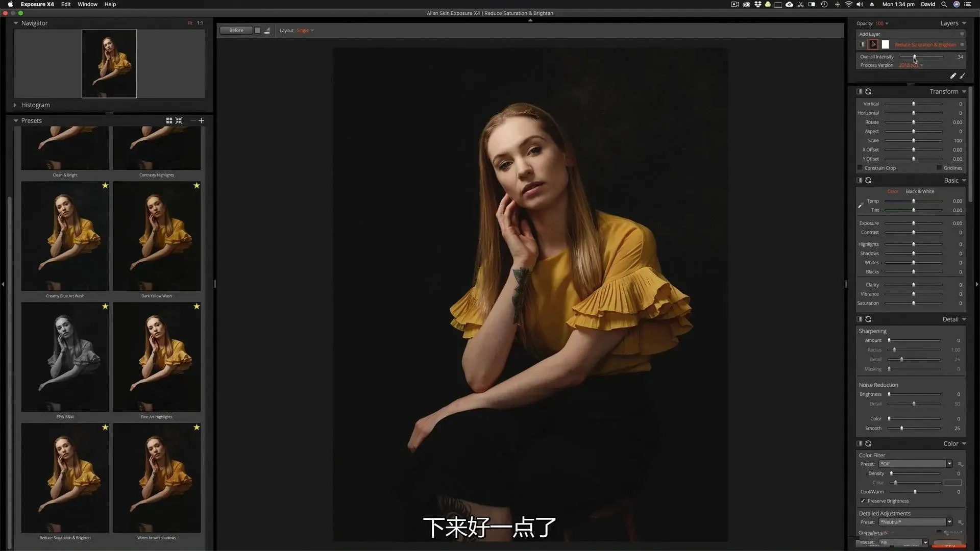The image size is (980, 551).
Task: Switch presets to grid thumbnail view
Action: coord(169,120)
